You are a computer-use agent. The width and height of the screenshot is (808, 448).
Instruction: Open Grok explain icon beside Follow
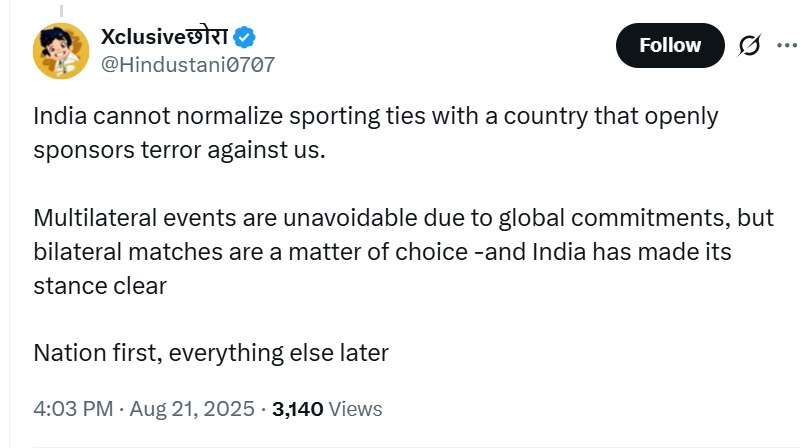pyautogui.click(x=749, y=45)
